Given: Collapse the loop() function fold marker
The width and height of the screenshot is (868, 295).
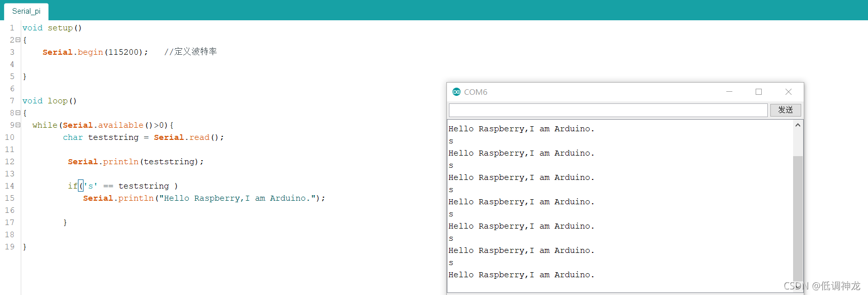Looking at the screenshot, I should click(x=18, y=113).
